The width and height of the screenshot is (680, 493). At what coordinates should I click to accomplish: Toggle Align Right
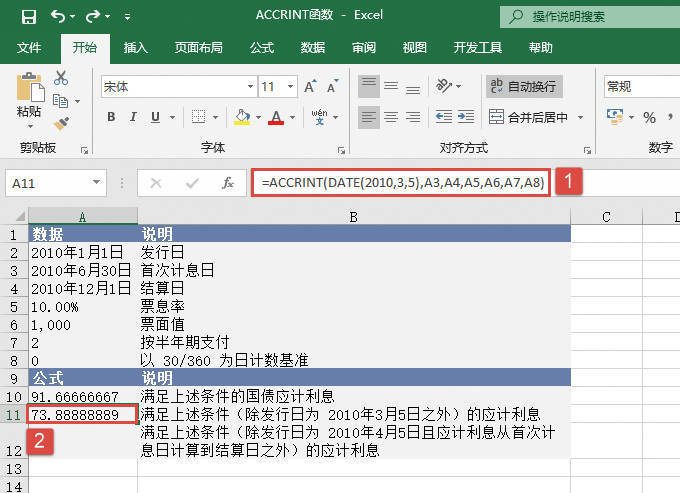click(413, 117)
